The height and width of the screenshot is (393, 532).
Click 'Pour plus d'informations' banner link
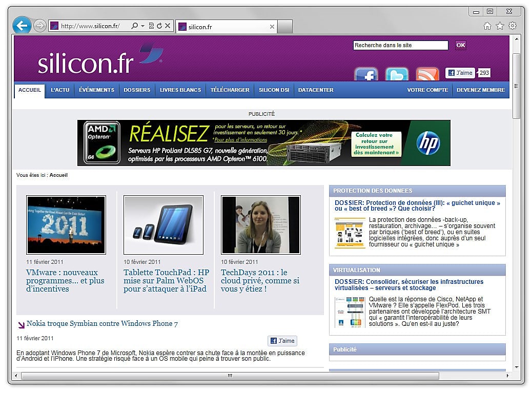(240, 140)
